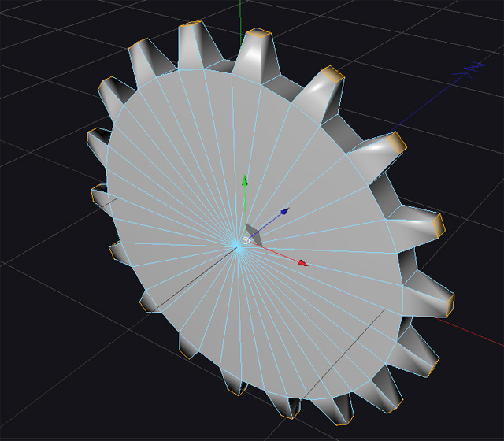
Task: Click the black edge line left of gear center
Action: click(173, 283)
